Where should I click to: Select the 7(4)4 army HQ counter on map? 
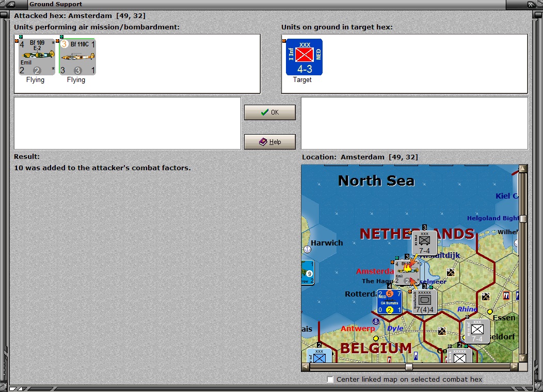(x=425, y=302)
